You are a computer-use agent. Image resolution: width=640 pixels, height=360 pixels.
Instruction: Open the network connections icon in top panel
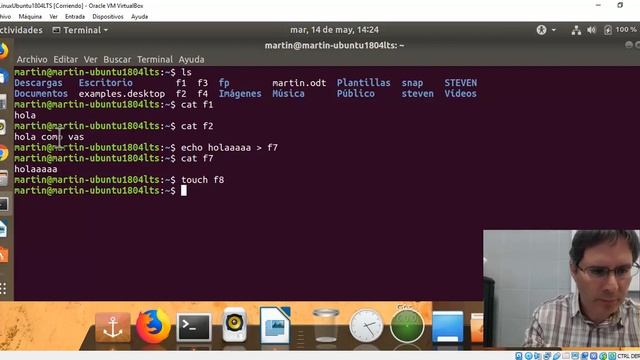click(x=576, y=30)
